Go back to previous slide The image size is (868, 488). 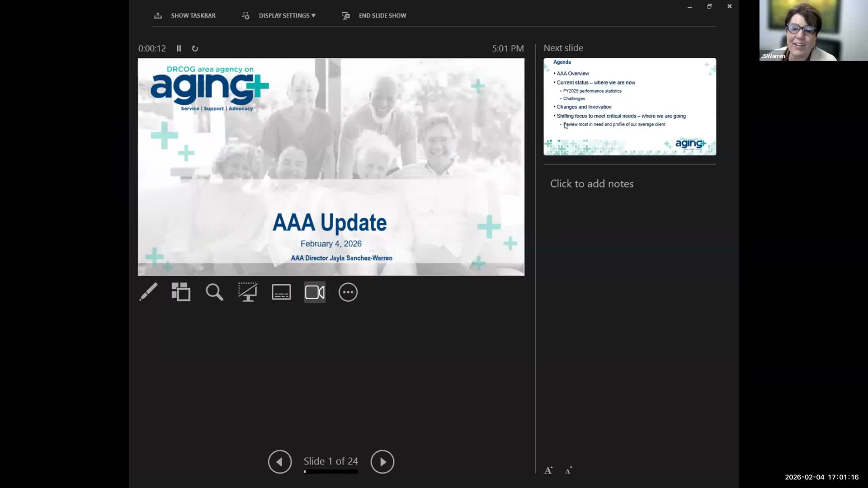[x=280, y=461]
